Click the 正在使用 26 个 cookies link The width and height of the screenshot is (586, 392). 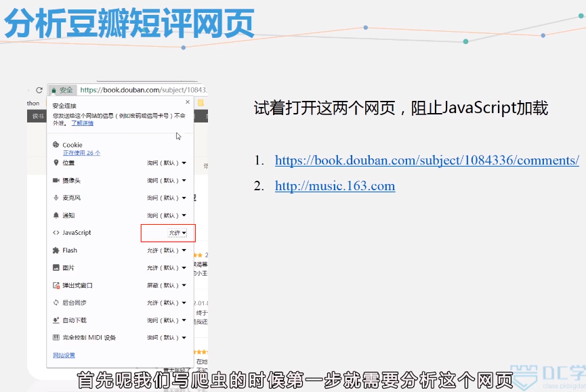pos(81,153)
